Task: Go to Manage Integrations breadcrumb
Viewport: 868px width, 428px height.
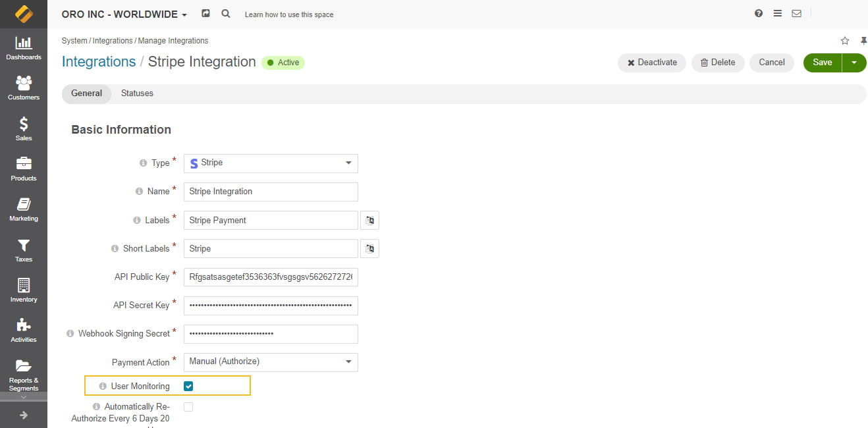Action: (173, 41)
